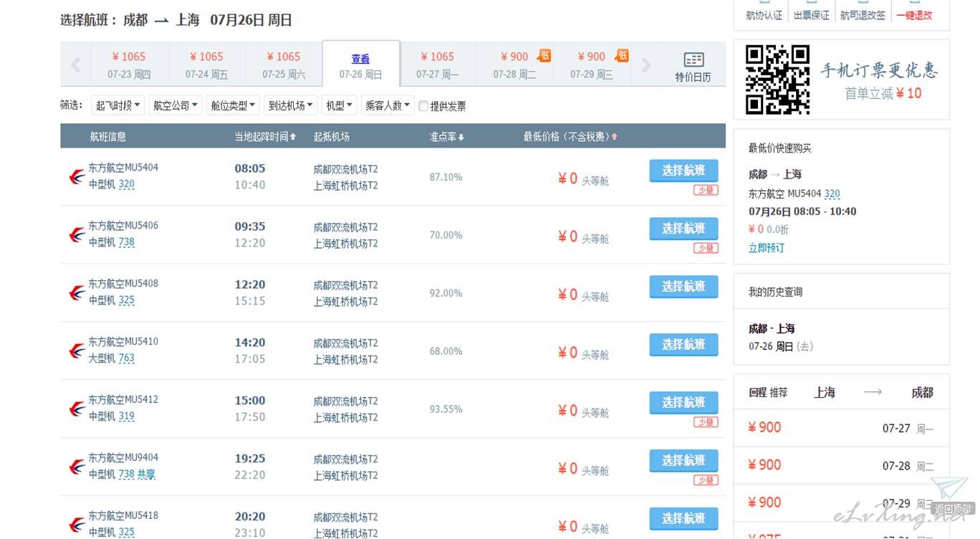Sort by 最低价格 arrow
980x539 pixels.
615,137
